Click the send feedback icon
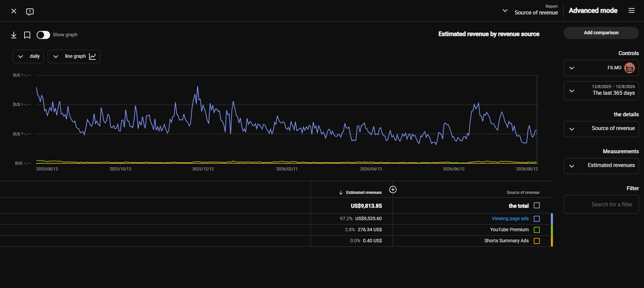 point(30,12)
